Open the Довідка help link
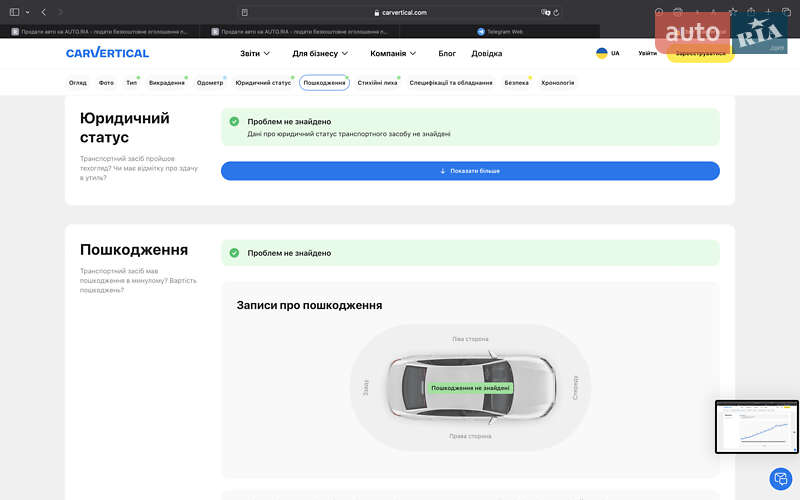The image size is (800, 500). point(487,53)
